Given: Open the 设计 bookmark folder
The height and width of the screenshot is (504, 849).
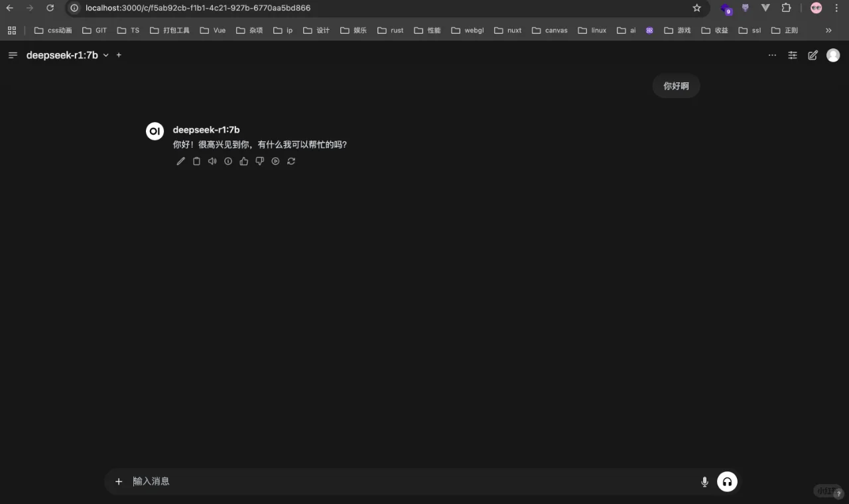Looking at the screenshot, I should coord(316,31).
